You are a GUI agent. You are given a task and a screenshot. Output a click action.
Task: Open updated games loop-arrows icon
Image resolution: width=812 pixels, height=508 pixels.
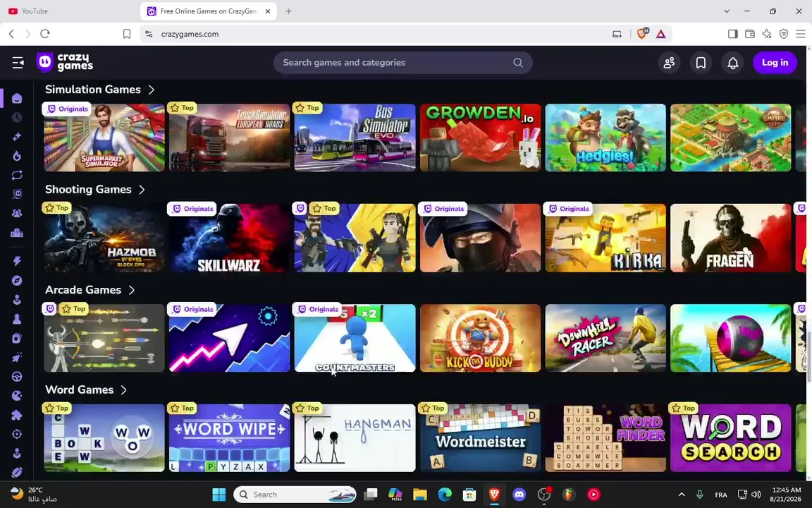click(x=17, y=175)
